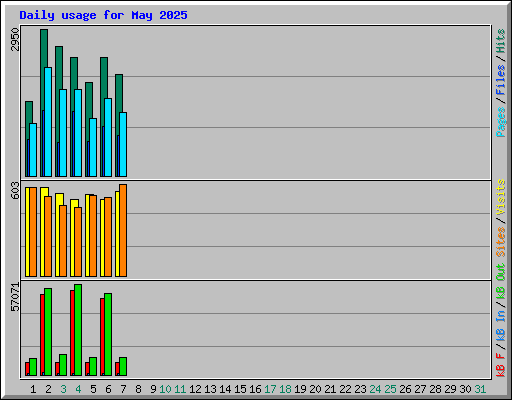This screenshot has width=512, height=400.
Task: Click day 6 on the x-axis
Action: click(x=108, y=389)
